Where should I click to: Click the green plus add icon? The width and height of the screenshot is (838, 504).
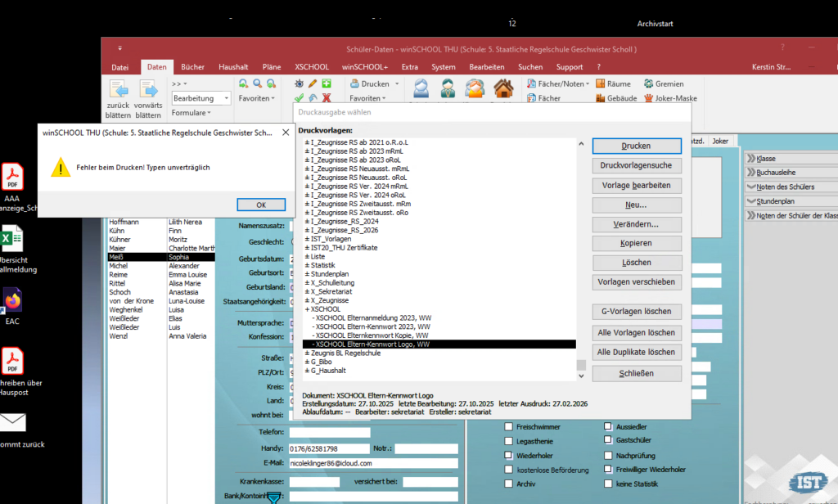coord(327,83)
